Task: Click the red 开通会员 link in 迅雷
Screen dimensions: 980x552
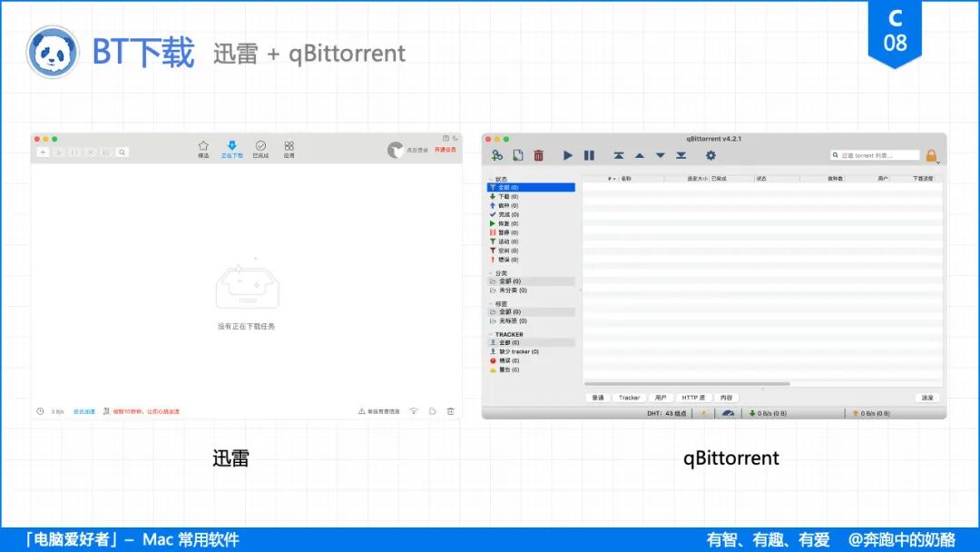Action: tap(446, 150)
